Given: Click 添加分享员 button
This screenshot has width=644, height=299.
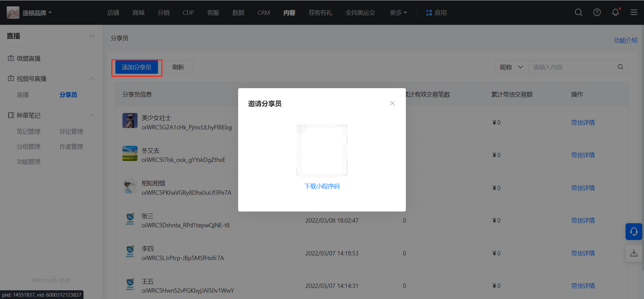Looking at the screenshot, I should [x=137, y=67].
